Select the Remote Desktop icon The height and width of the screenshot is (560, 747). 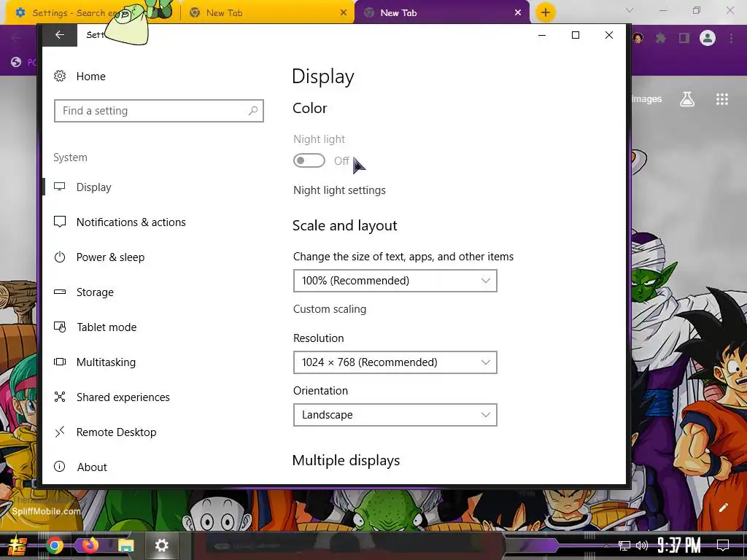click(60, 432)
